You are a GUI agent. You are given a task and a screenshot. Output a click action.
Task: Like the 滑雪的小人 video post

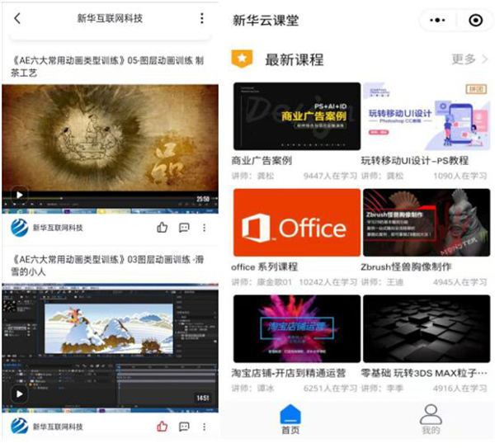click(x=162, y=427)
